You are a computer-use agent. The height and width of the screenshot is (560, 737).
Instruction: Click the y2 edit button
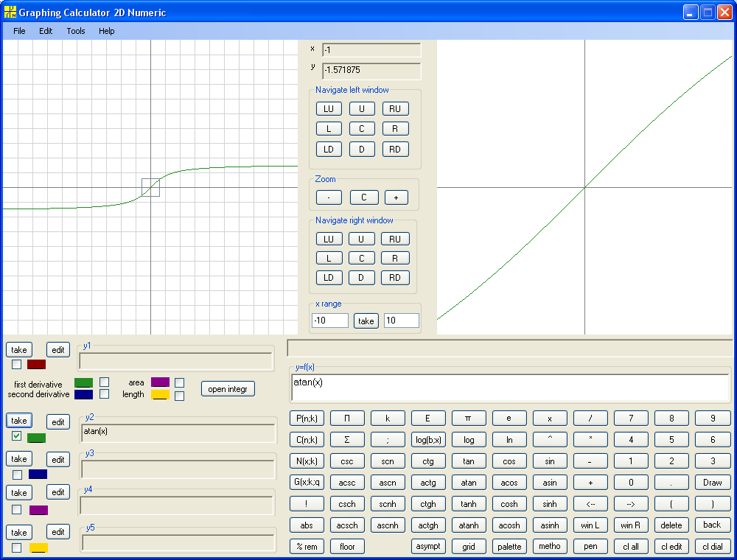[58, 422]
